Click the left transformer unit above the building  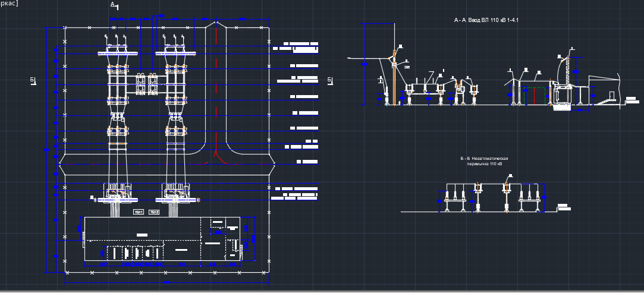point(117,192)
